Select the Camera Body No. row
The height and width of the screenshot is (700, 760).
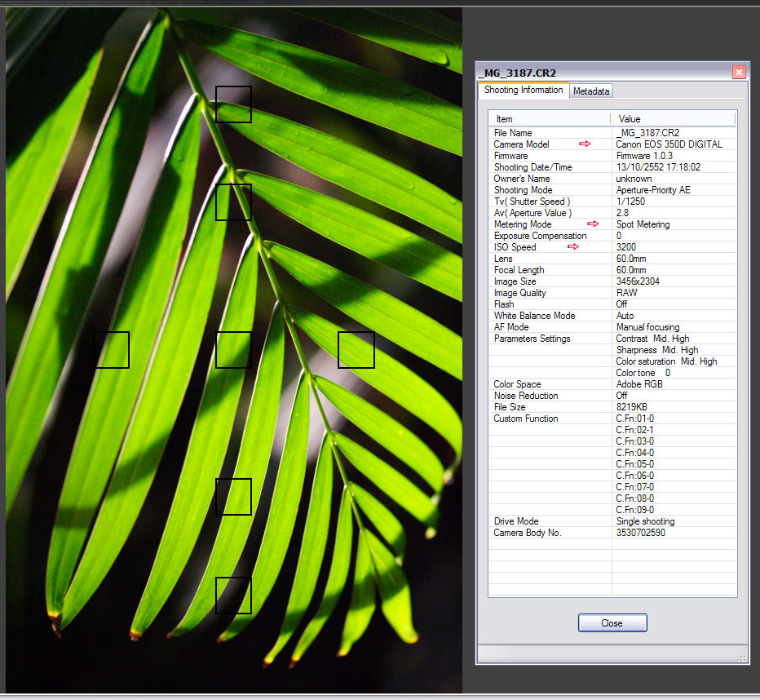(612, 533)
